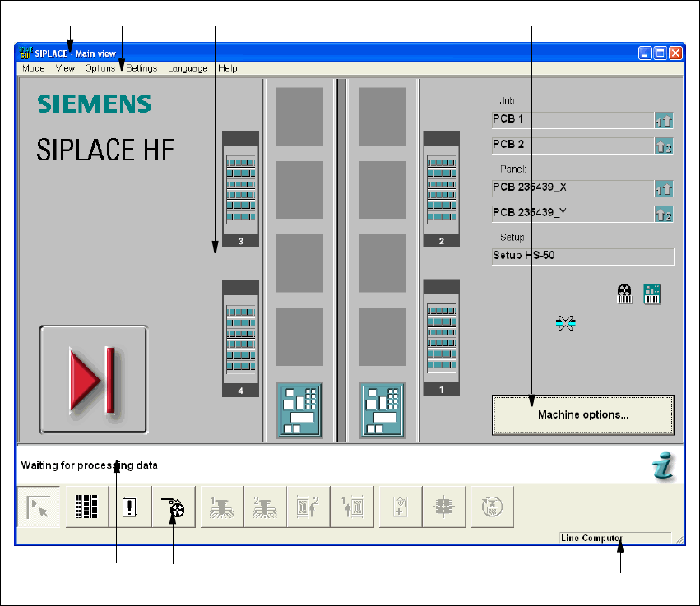The width and height of the screenshot is (700, 606).
Task: Click the lane 1 arrow beside PCB 1
Action: click(x=664, y=121)
